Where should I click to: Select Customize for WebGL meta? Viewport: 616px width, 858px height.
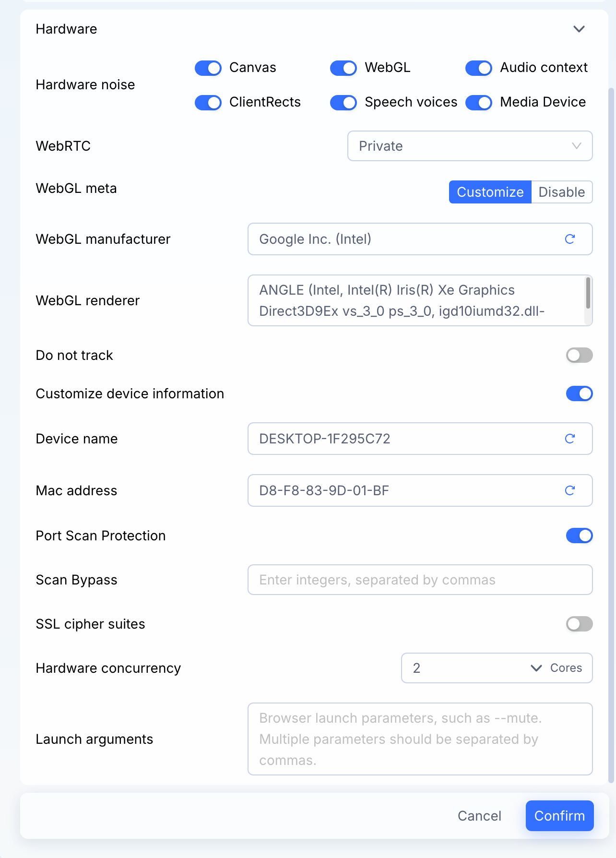pyautogui.click(x=490, y=192)
